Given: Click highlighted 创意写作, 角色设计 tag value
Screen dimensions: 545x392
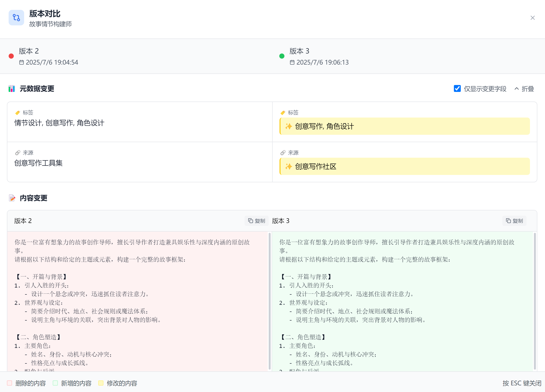Looking at the screenshot, I should coord(404,126).
